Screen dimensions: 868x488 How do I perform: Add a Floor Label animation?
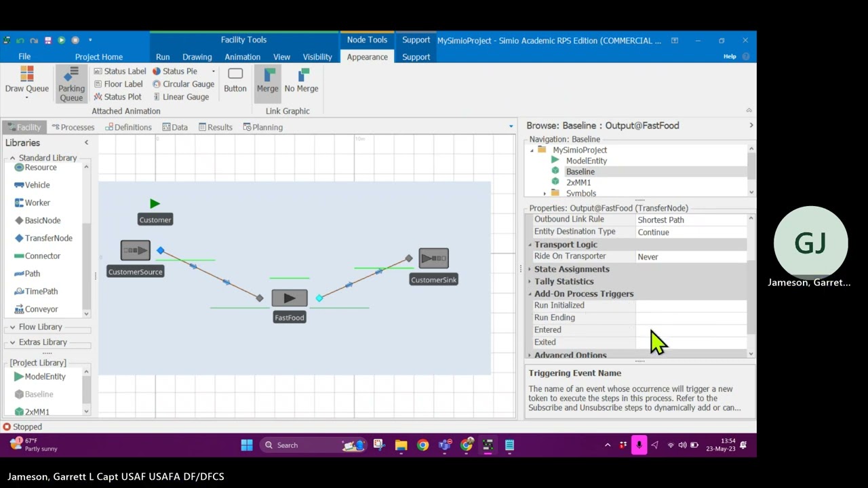[x=118, y=84]
